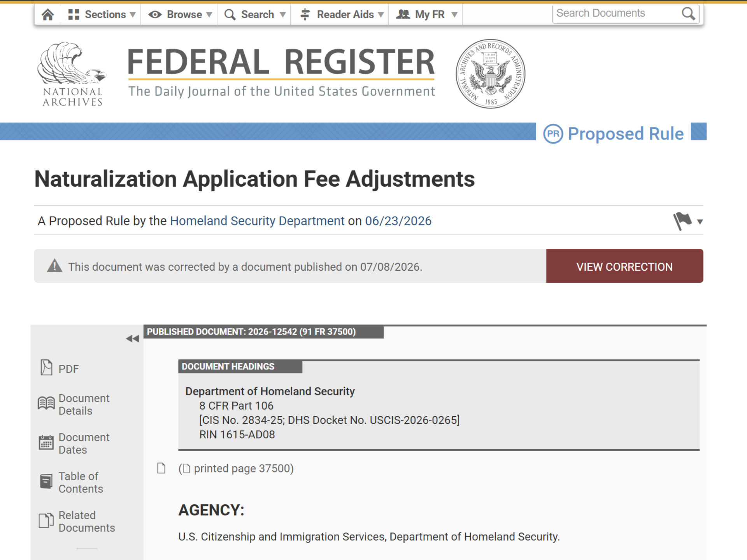Image resolution: width=747 pixels, height=560 pixels.
Task: Click the Table of Contents icon
Action: pos(46,481)
